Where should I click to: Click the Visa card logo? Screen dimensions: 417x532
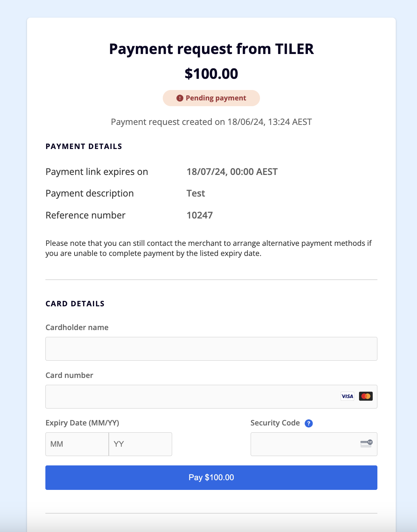click(x=347, y=396)
